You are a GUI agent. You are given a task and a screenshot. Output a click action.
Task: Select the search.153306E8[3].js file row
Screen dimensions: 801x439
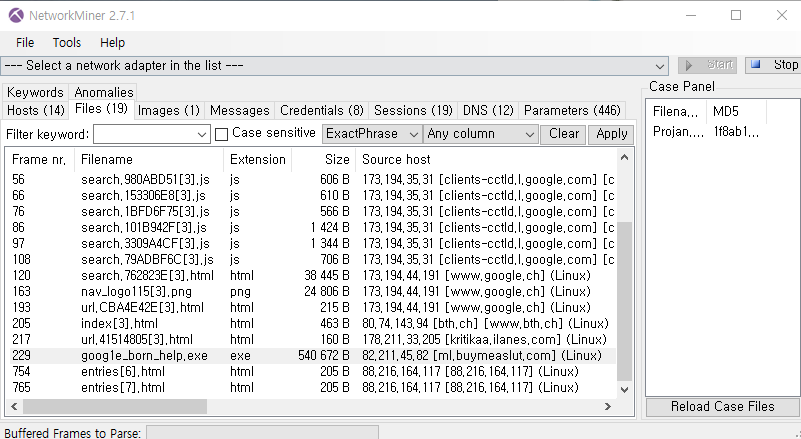pyautogui.click(x=313, y=195)
